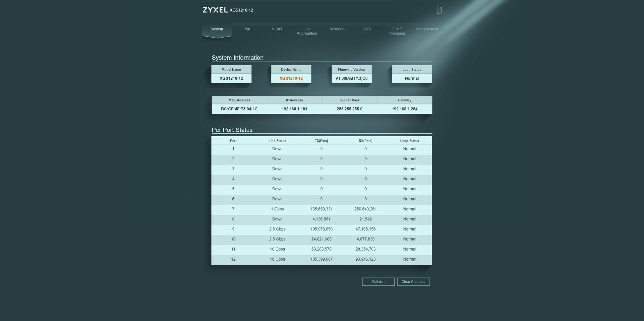Click the MAC address BC:CF:4F:73:94:1C
The image size is (644, 321).
click(x=239, y=109)
